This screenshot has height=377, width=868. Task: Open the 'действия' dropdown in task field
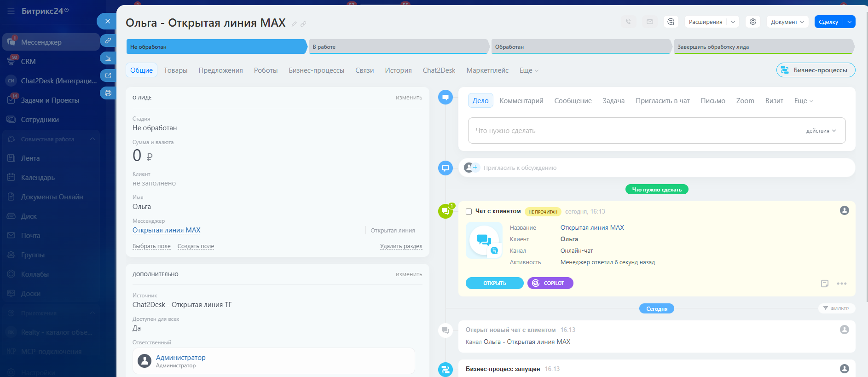pyautogui.click(x=821, y=131)
